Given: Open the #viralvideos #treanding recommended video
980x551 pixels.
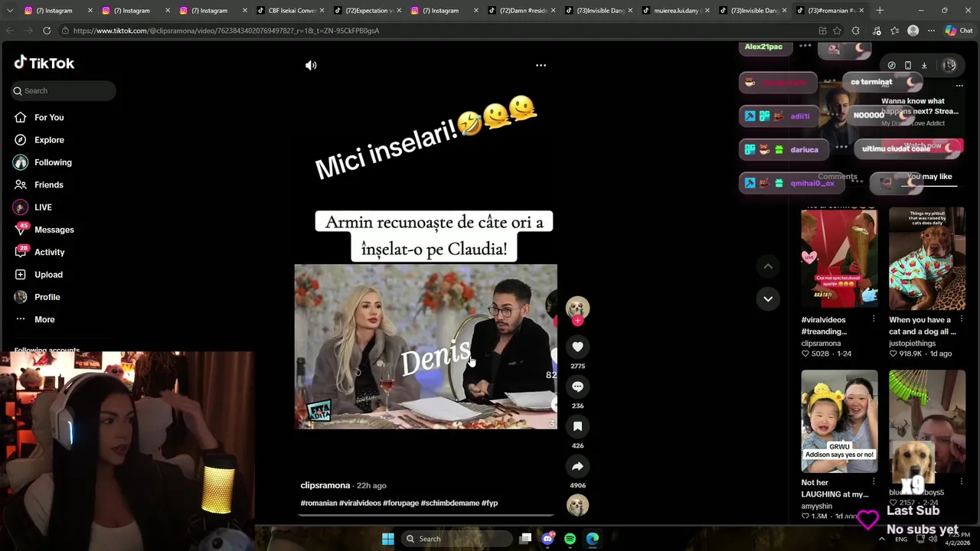Looking at the screenshot, I should tap(839, 257).
